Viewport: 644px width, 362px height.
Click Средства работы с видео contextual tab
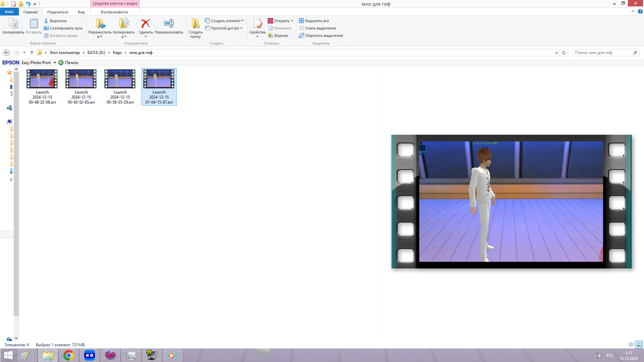click(115, 4)
